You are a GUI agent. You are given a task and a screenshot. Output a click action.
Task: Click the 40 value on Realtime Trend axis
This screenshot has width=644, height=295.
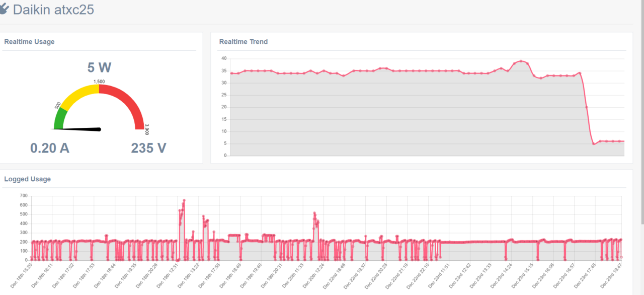224,58
